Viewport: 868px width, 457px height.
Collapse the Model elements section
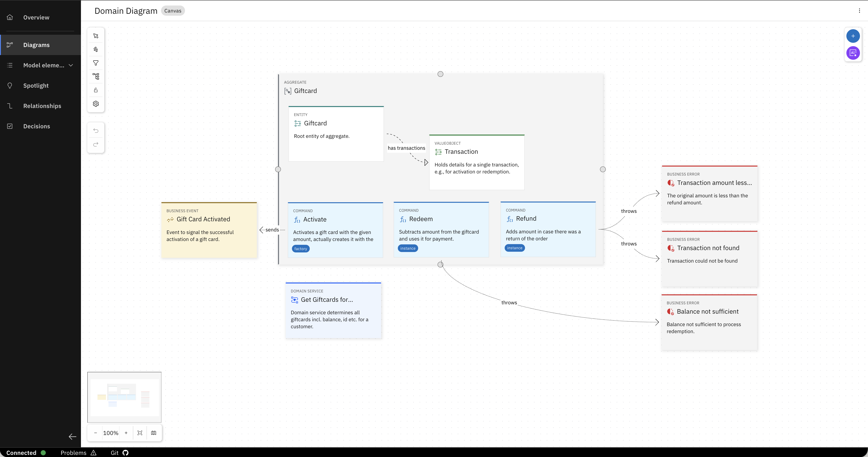71,65
